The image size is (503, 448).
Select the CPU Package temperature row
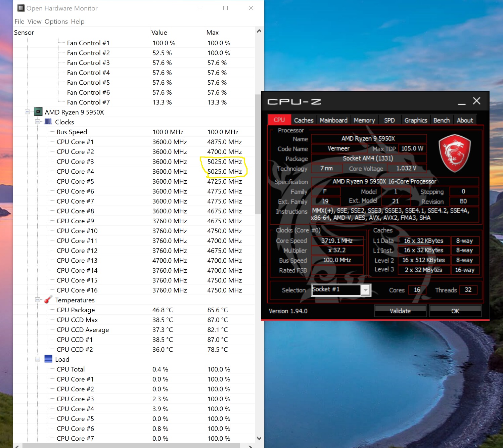pyautogui.click(x=134, y=310)
